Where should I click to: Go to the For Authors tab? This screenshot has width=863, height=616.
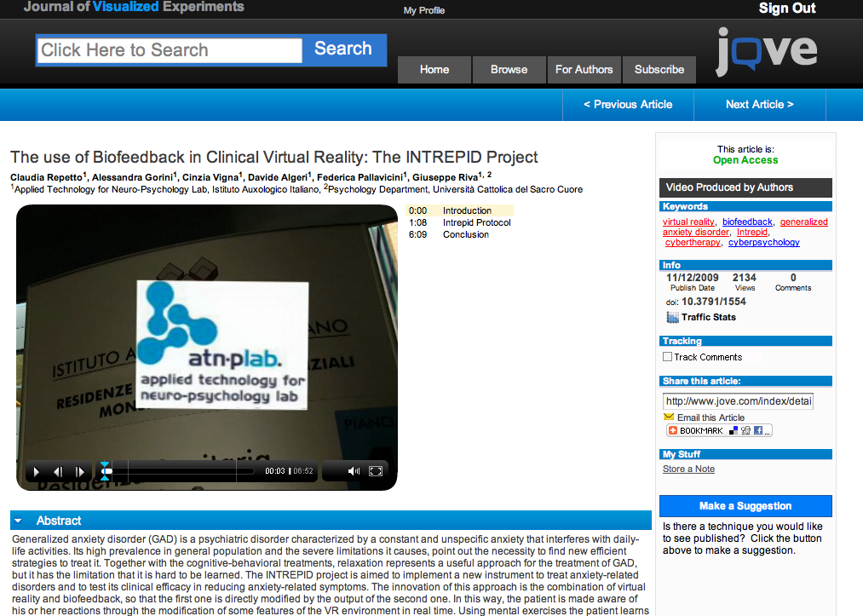[x=584, y=70]
